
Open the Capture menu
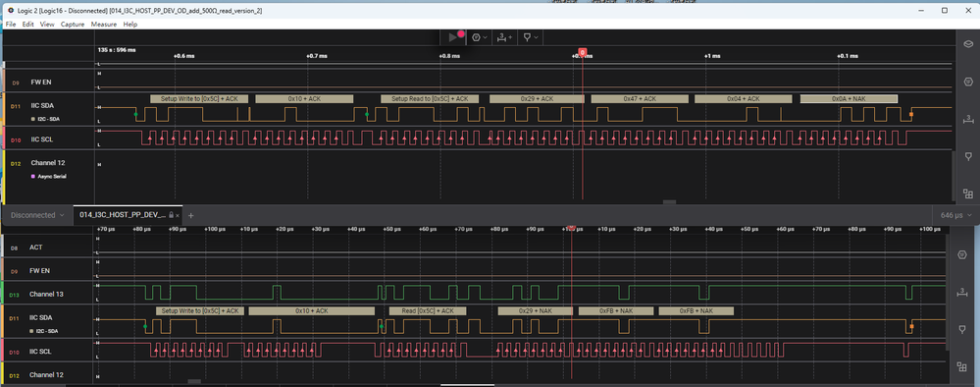pyautogui.click(x=73, y=24)
